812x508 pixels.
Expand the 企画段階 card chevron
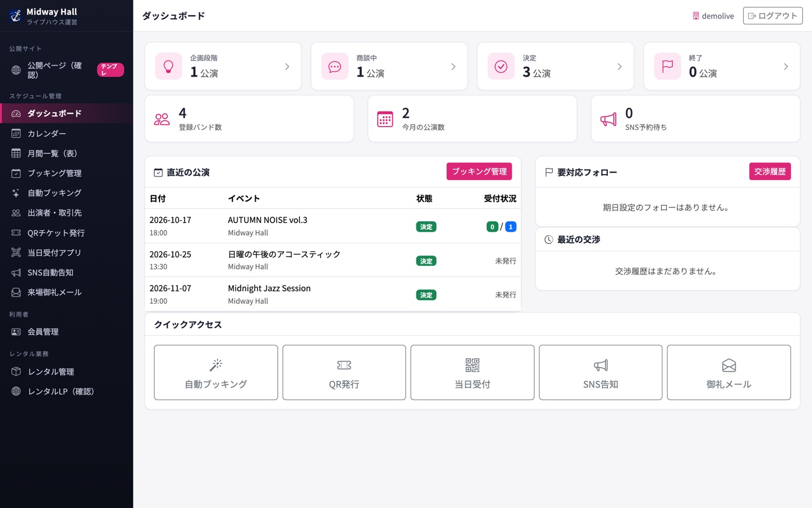[x=287, y=66]
